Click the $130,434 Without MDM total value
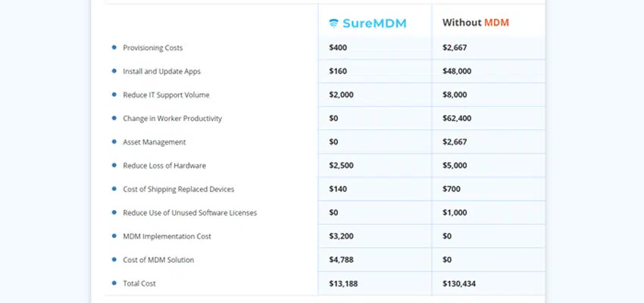Image resolution: width=644 pixels, height=303 pixels. click(x=459, y=284)
